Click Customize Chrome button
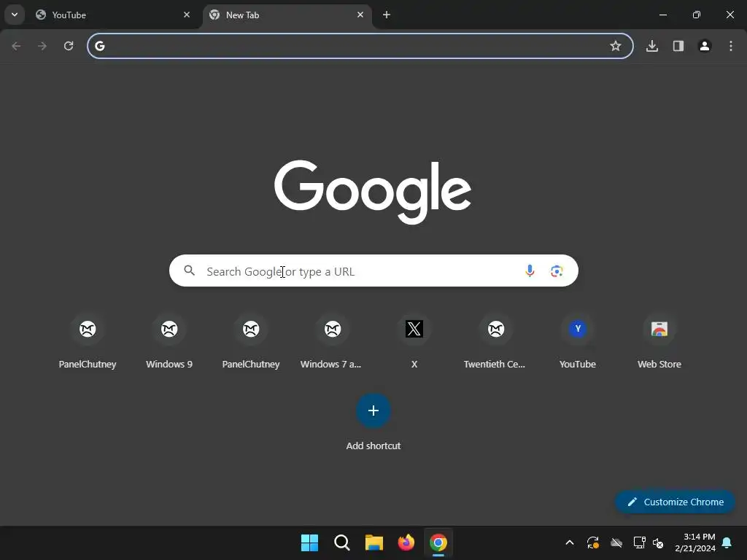Screen dimensions: 747x560 click(x=675, y=502)
